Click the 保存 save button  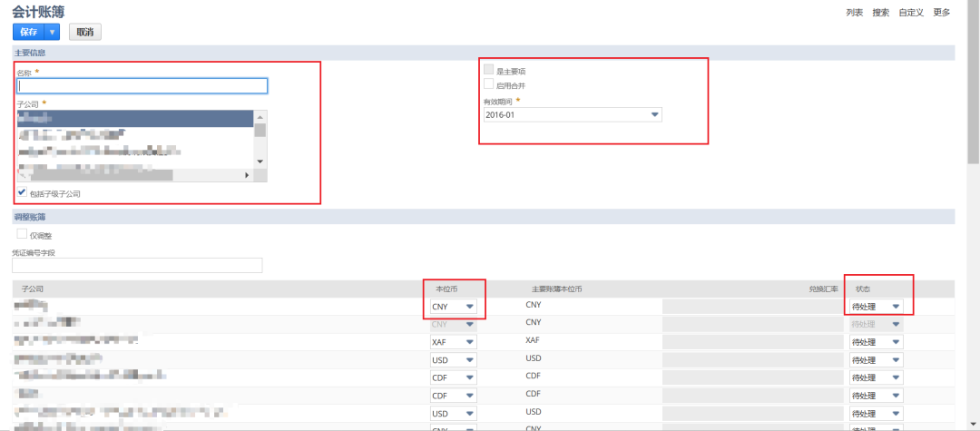29,32
